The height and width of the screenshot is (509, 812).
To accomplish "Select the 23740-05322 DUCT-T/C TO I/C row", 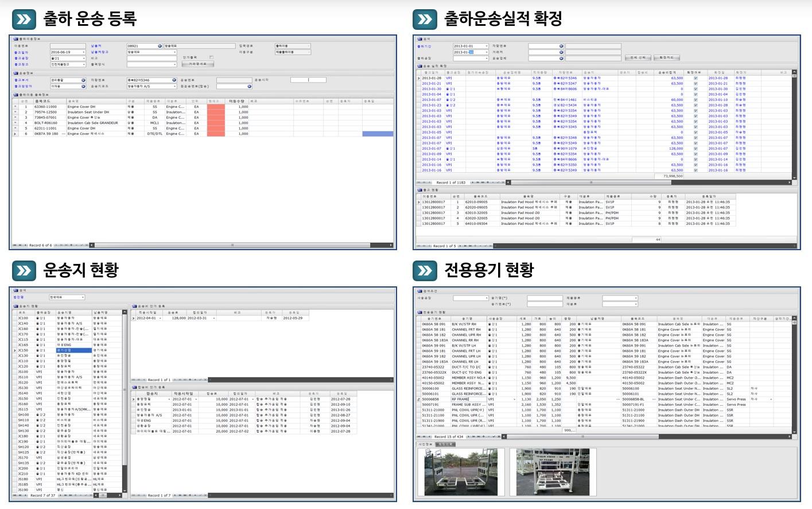I will tap(604, 367).
